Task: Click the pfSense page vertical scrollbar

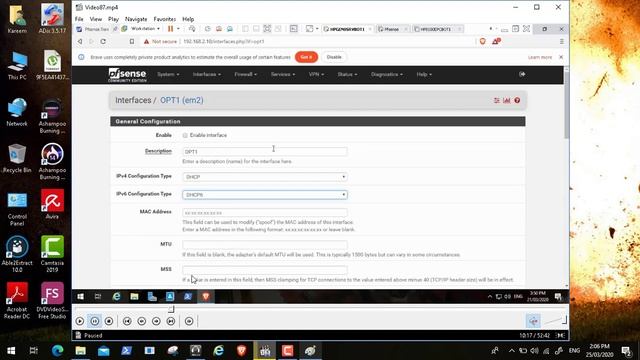Action: pyautogui.click(x=566, y=106)
